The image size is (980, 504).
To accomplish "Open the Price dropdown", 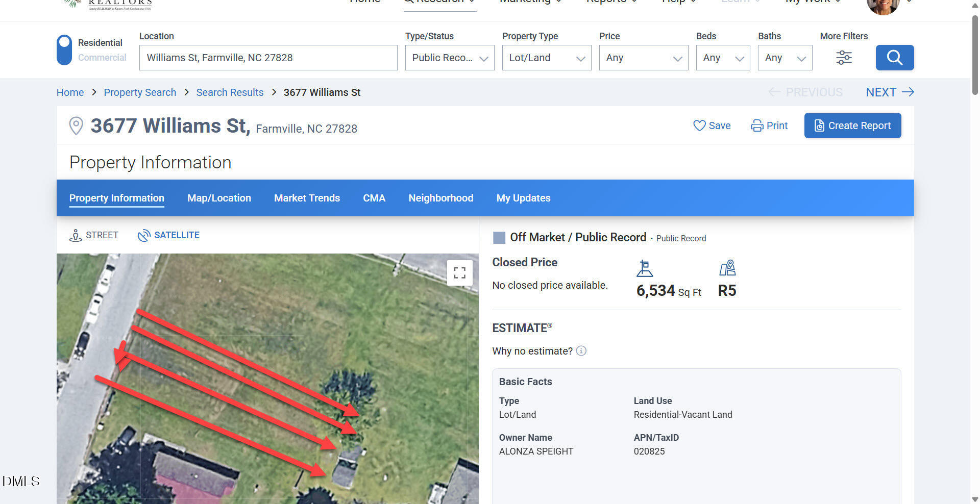I will 643,58.
